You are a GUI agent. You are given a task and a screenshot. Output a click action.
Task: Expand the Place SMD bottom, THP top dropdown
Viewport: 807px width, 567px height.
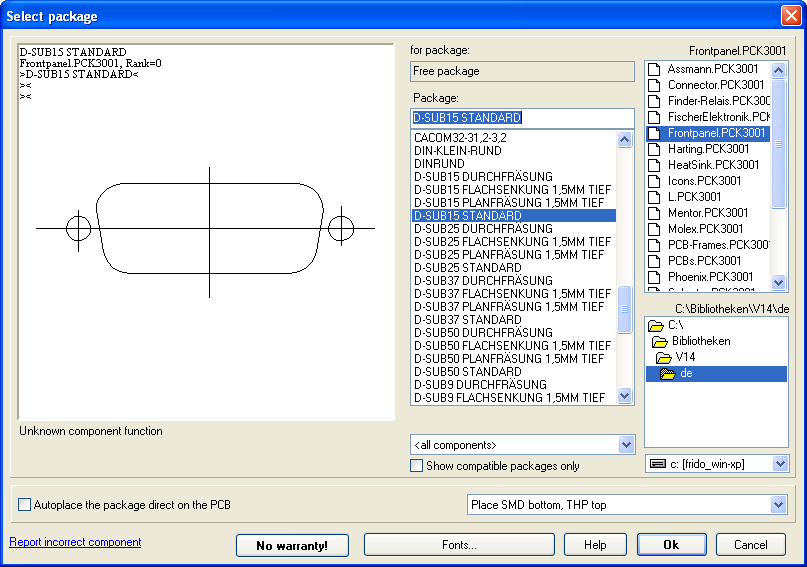pos(778,505)
